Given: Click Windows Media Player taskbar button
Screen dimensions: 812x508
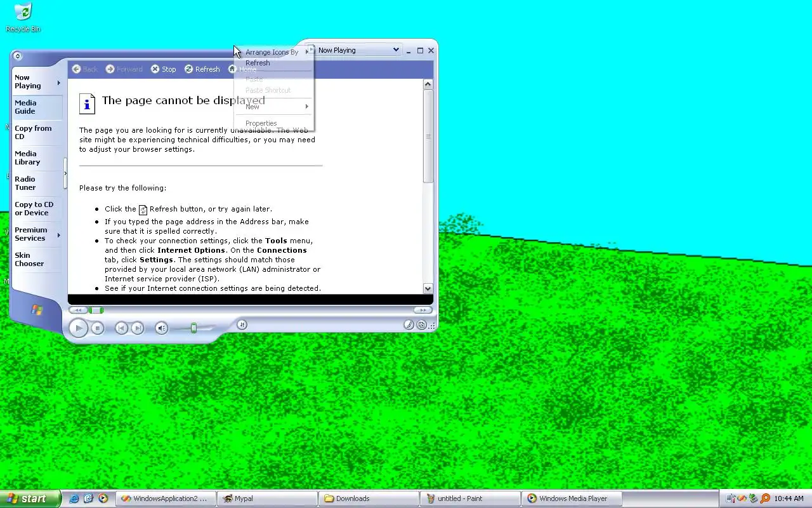Looking at the screenshot, I should click(x=572, y=498).
